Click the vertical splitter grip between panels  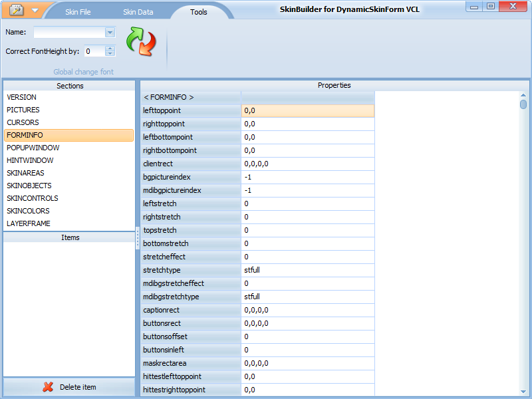coord(138,237)
